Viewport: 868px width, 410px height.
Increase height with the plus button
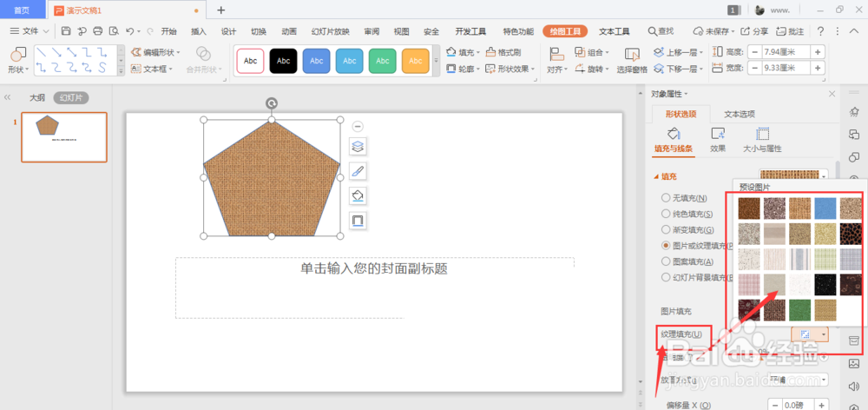click(x=818, y=52)
